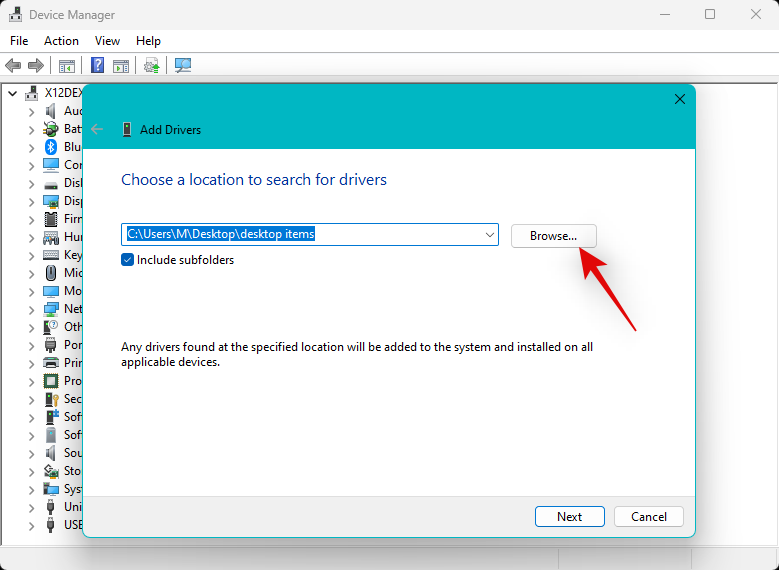The height and width of the screenshot is (570, 779).
Task: Expand the bottom USB category chevron
Action: coord(31,525)
